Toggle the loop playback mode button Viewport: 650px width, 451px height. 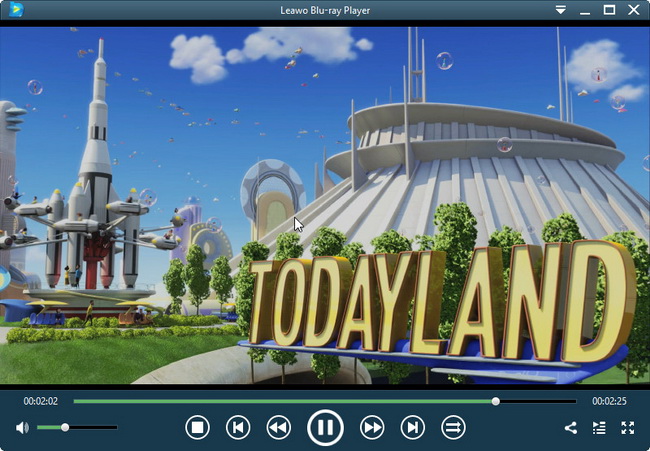click(453, 427)
